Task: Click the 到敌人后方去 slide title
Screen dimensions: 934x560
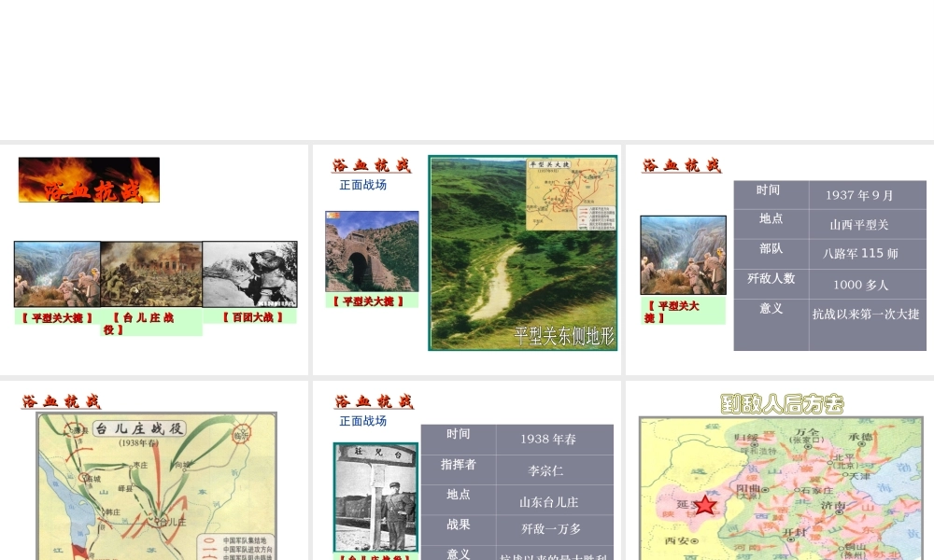Action: pyautogui.click(x=782, y=404)
